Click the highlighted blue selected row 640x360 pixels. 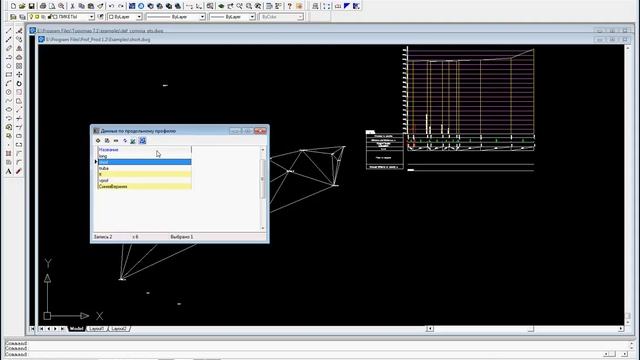144,162
